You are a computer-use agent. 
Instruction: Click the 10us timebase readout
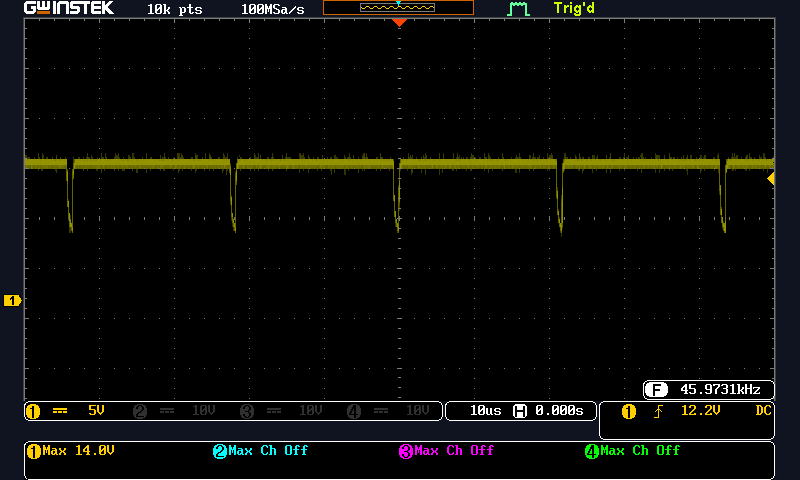tap(485, 411)
